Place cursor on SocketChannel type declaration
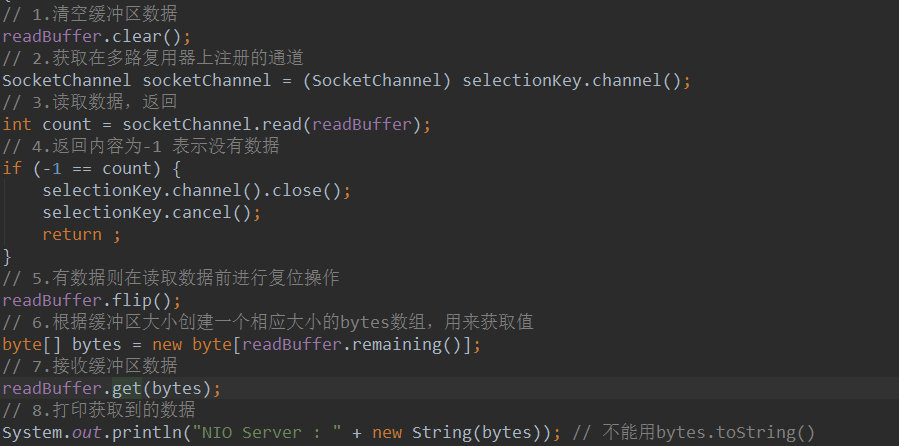This screenshot has width=899, height=446. tap(67, 80)
